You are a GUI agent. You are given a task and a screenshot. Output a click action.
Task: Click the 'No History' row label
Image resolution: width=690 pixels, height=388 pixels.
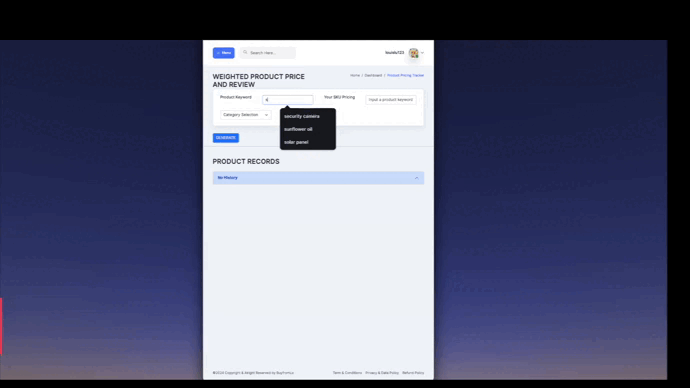[x=228, y=178]
